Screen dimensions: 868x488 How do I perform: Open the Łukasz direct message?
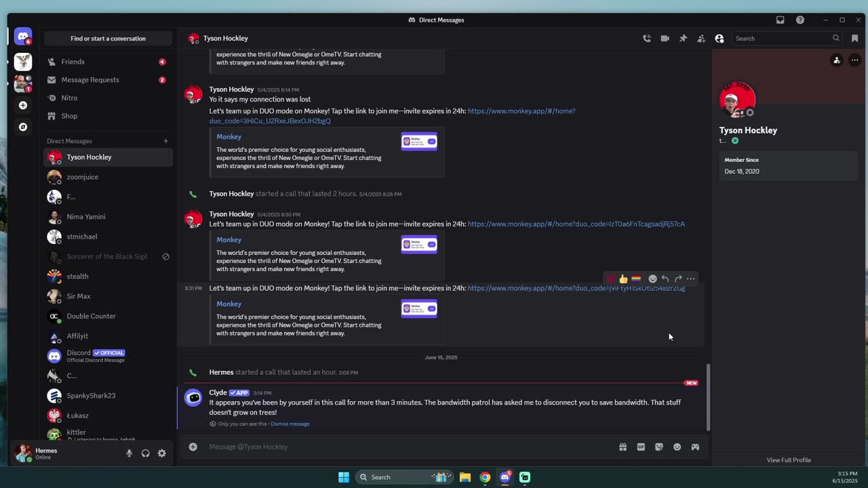[x=108, y=415]
